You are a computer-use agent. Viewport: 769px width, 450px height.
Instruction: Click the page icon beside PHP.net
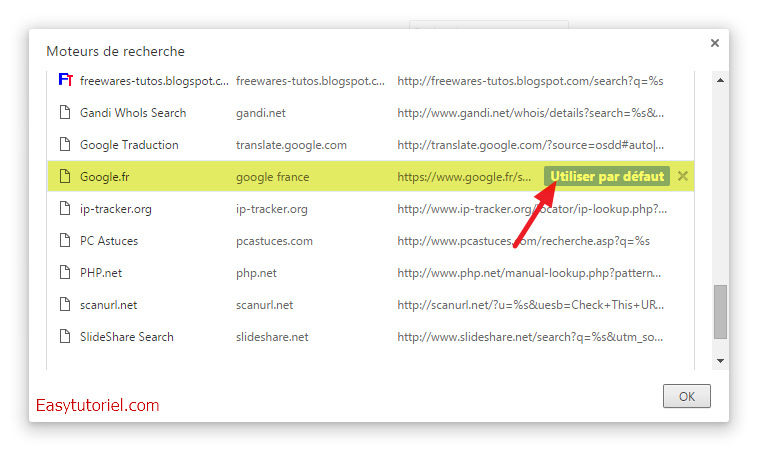(x=65, y=272)
